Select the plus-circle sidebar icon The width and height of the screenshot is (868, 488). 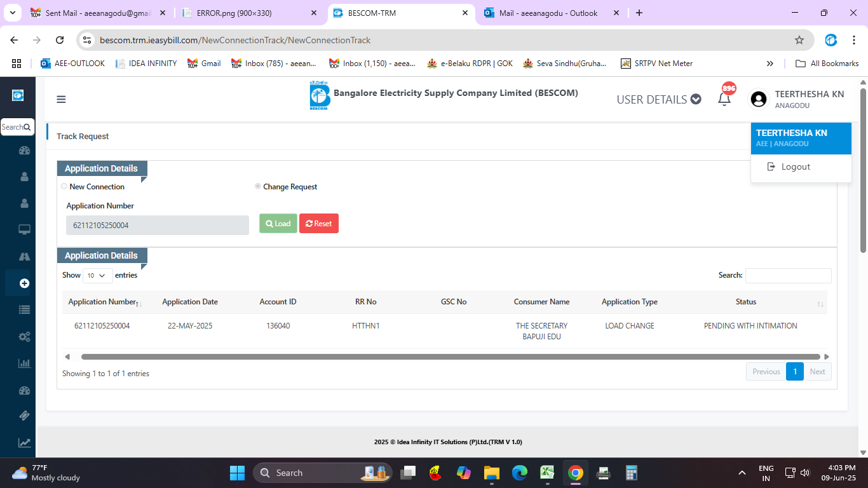[x=25, y=283]
